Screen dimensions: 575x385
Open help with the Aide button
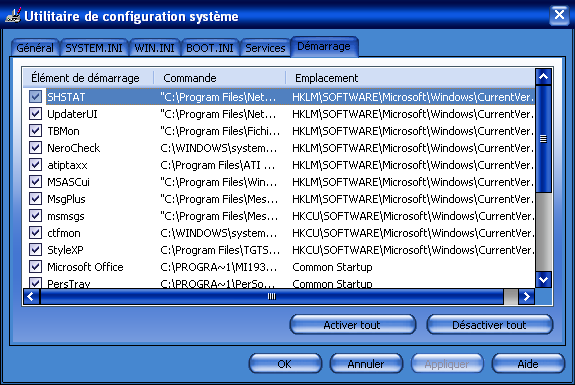(528, 364)
